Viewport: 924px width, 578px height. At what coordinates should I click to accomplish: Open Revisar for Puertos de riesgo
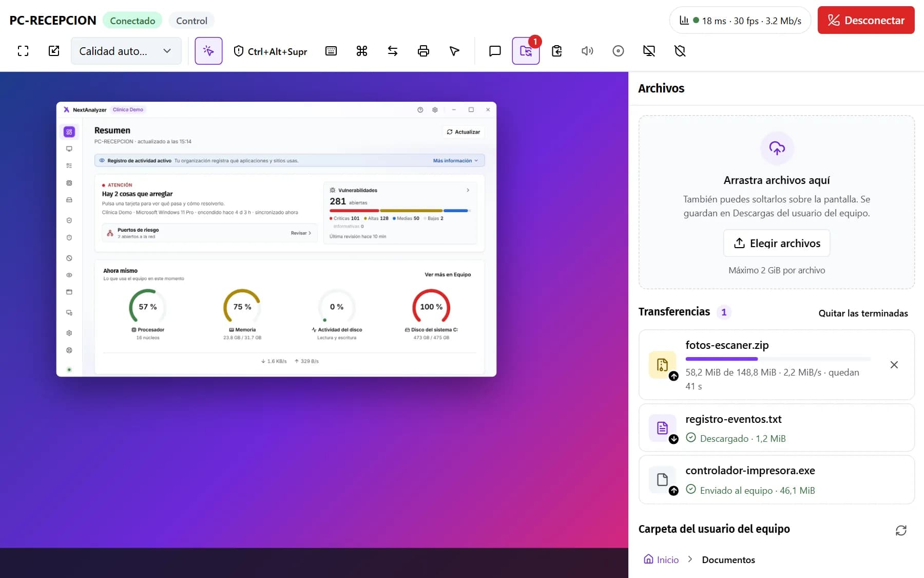(x=301, y=233)
